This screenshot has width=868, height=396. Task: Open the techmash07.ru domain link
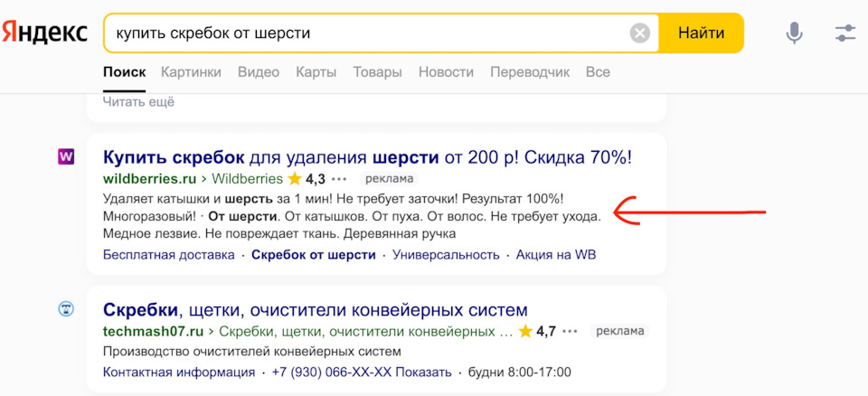pos(154,332)
